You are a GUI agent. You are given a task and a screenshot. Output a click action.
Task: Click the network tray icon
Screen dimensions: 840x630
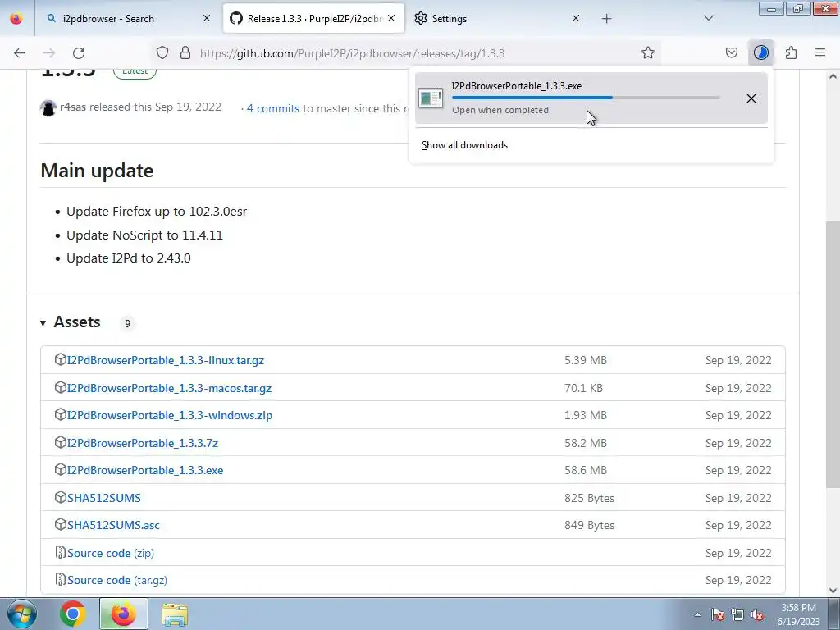(737, 614)
